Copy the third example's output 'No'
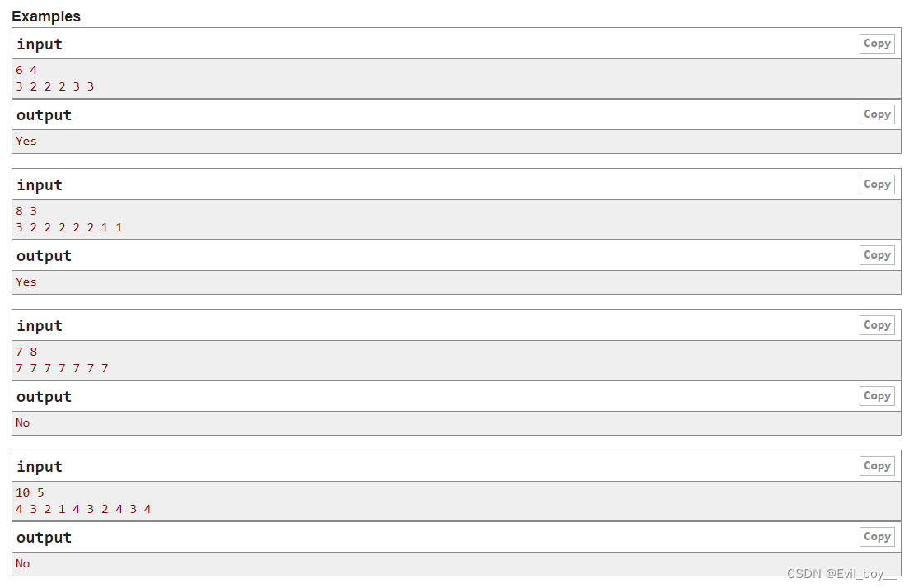 (x=876, y=395)
